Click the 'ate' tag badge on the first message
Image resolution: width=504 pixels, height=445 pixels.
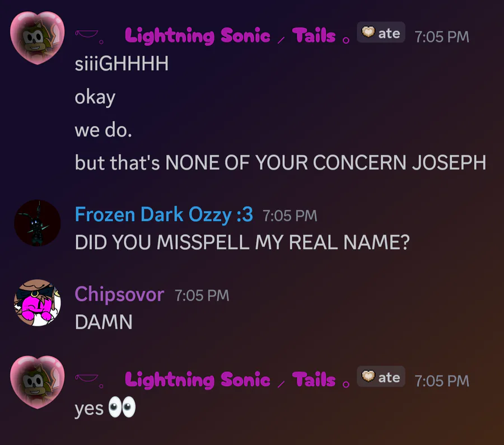coord(381,32)
